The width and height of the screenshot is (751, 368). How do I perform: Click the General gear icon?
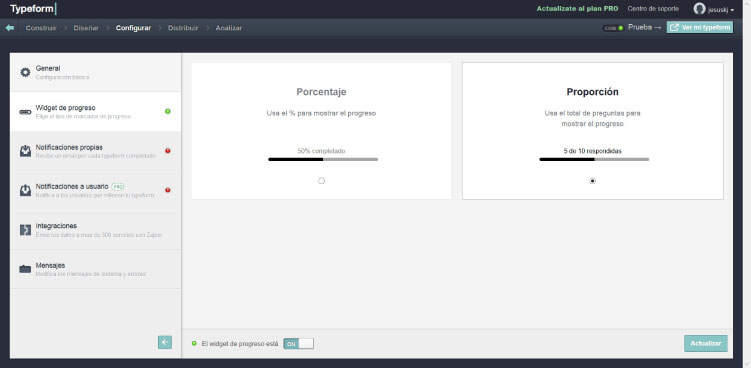25,72
